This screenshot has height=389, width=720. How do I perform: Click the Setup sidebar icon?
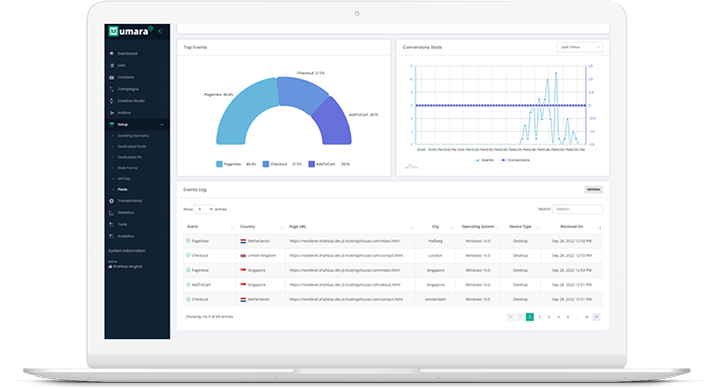pos(112,124)
